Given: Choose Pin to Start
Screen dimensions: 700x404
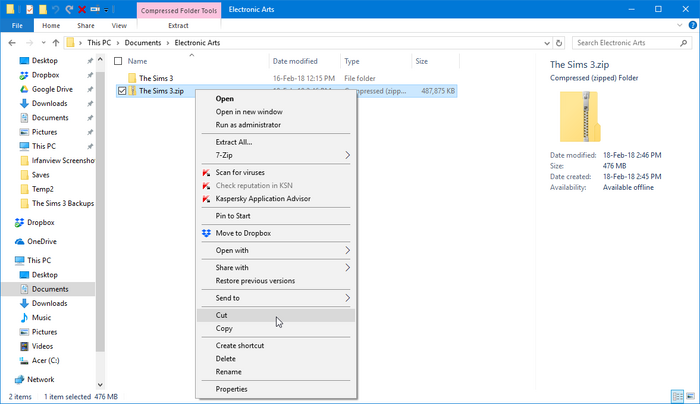Looking at the screenshot, I should pos(276,216).
